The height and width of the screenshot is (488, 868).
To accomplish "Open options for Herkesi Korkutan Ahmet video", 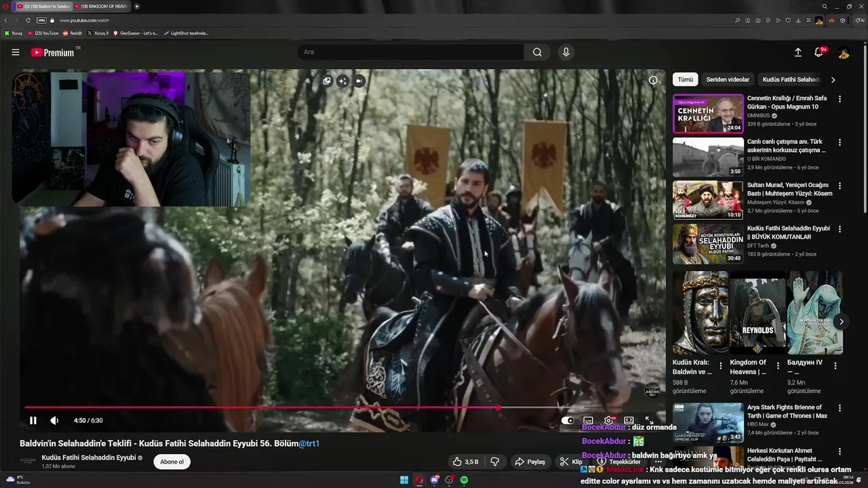I will (840, 451).
